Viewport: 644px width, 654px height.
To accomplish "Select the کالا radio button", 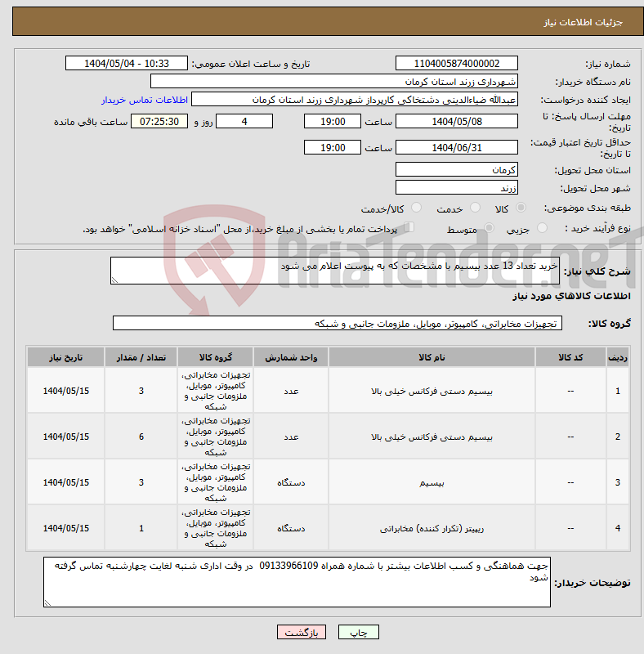I will 521,208.
